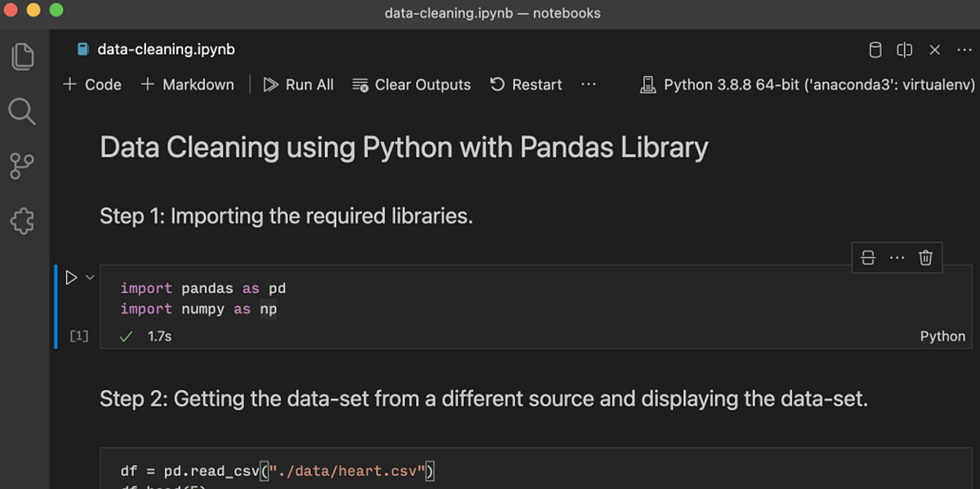
Task: Open the notebook Variables viewer
Action: point(875,50)
